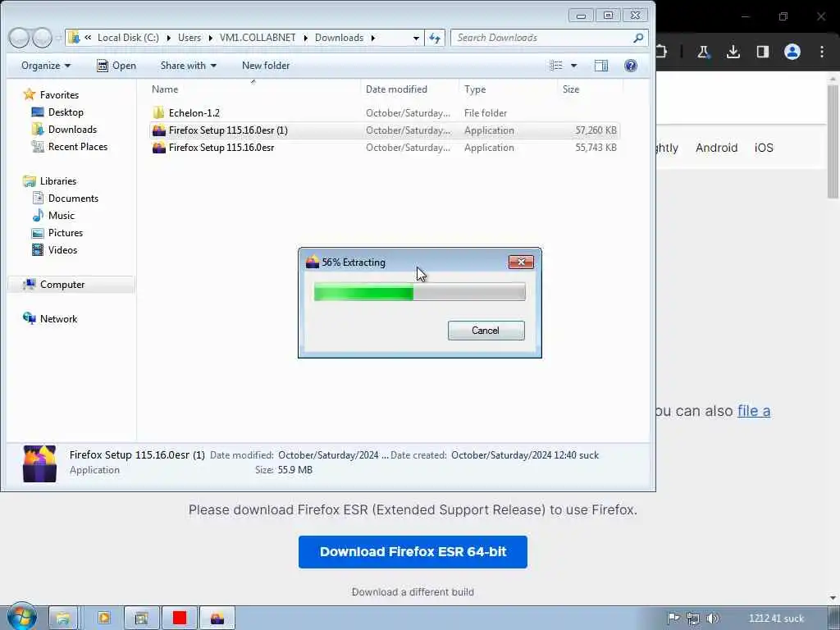Image resolution: width=840 pixels, height=630 pixels.
Task: Click VM1.COLLABNET in the address breadcrumb
Action: pyautogui.click(x=258, y=38)
